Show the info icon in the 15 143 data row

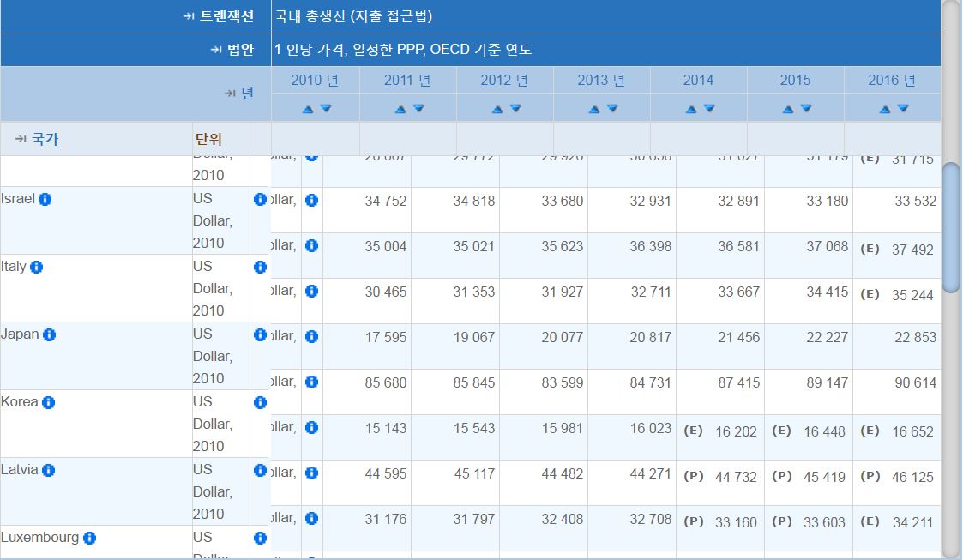pyautogui.click(x=312, y=427)
